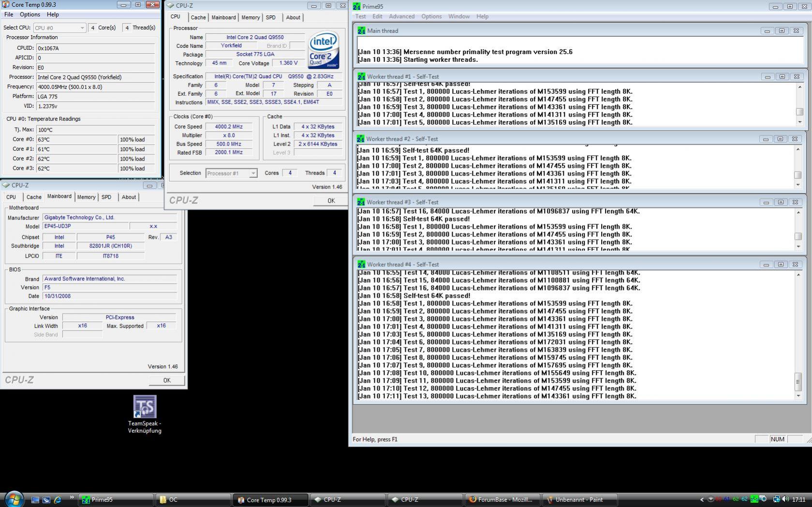Image resolution: width=812 pixels, height=507 pixels.
Task: Open the Help menu in Core Temp
Action: [x=53, y=14]
